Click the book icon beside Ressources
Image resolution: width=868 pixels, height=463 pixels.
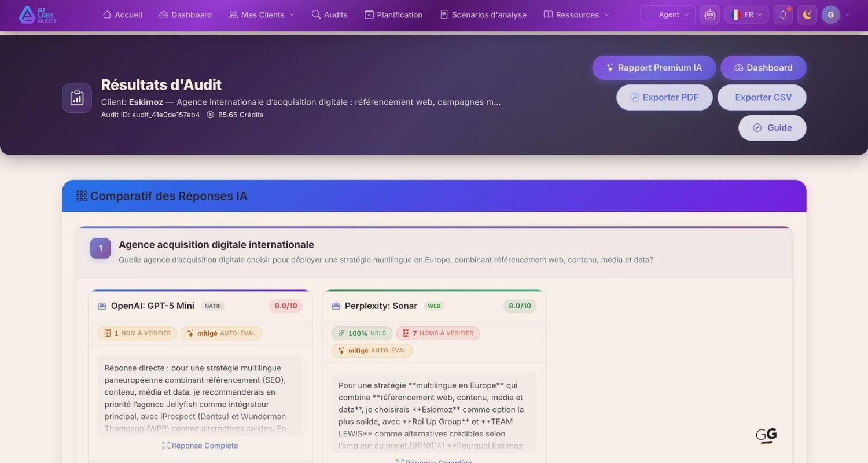(548, 14)
